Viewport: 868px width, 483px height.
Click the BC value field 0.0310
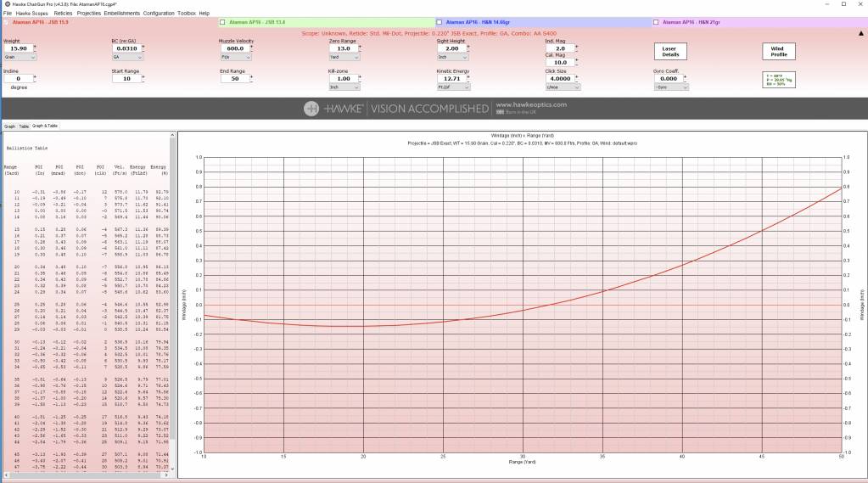(x=126, y=48)
